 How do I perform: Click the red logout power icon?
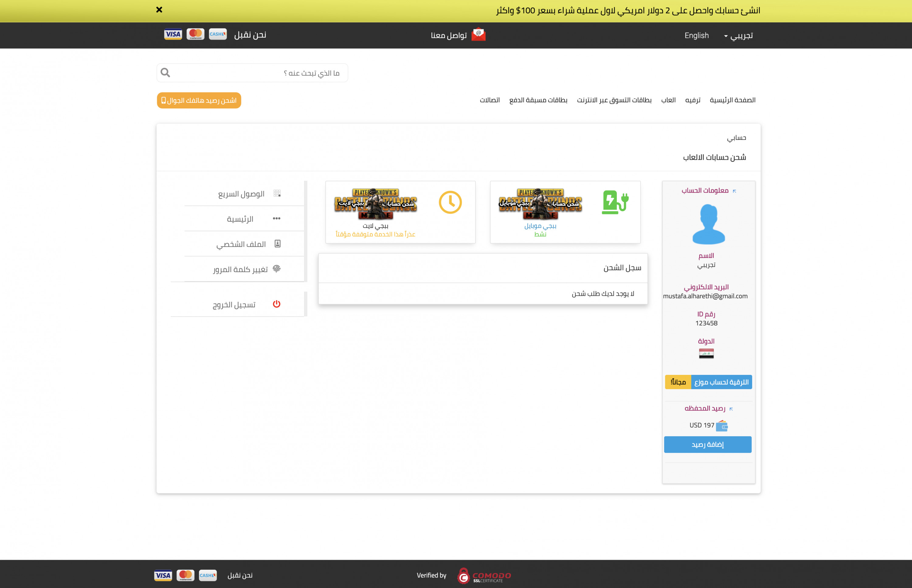(x=277, y=304)
